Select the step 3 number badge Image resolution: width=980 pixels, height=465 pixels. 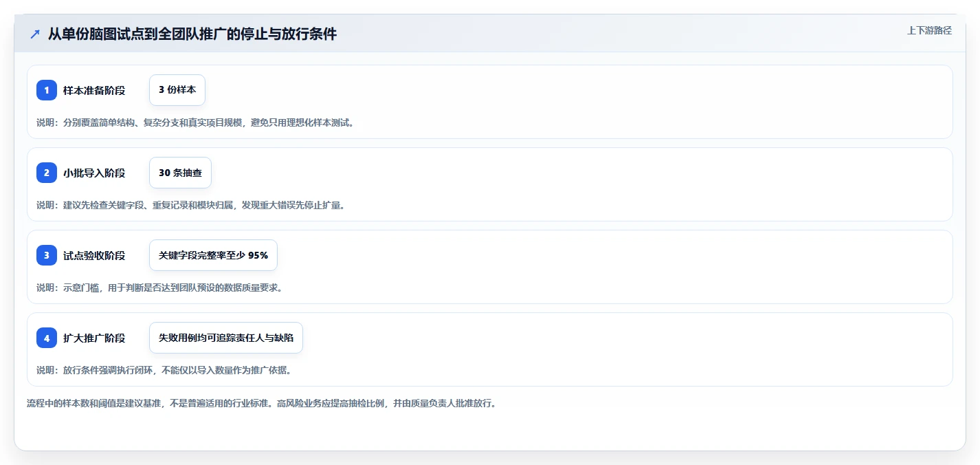point(47,255)
